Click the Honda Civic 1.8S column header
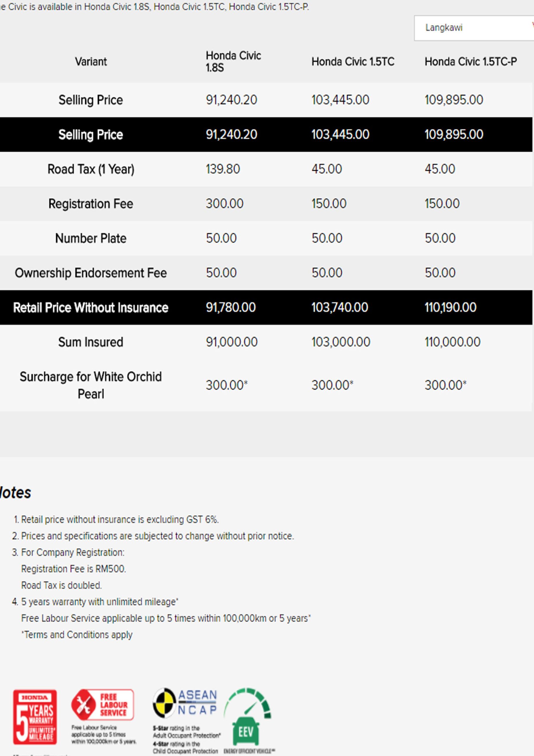Image resolution: width=534 pixels, height=756 pixels. point(233,62)
